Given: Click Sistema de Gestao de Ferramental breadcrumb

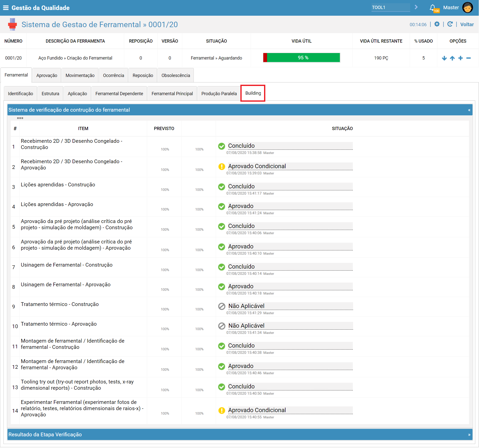Looking at the screenshot, I should [81, 24].
